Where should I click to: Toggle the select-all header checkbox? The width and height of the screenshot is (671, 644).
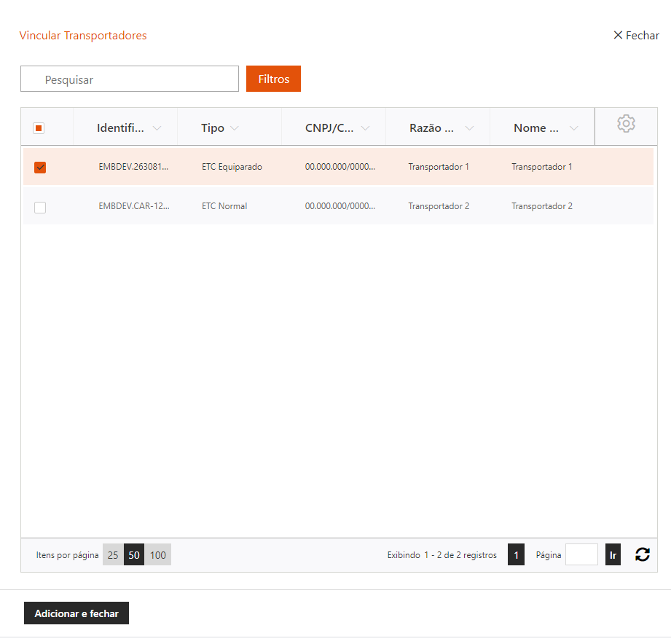coord(39,128)
